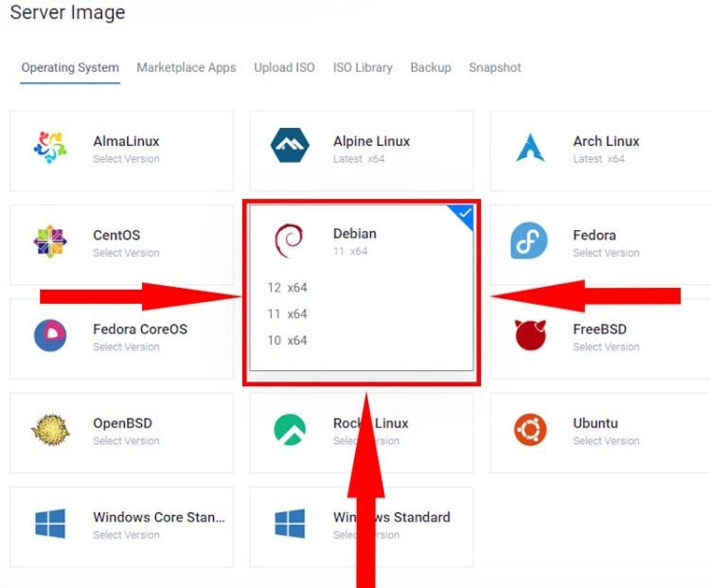The height and width of the screenshot is (588, 710).
Task: Click the Rocky Linux green logo
Action: [x=290, y=430]
